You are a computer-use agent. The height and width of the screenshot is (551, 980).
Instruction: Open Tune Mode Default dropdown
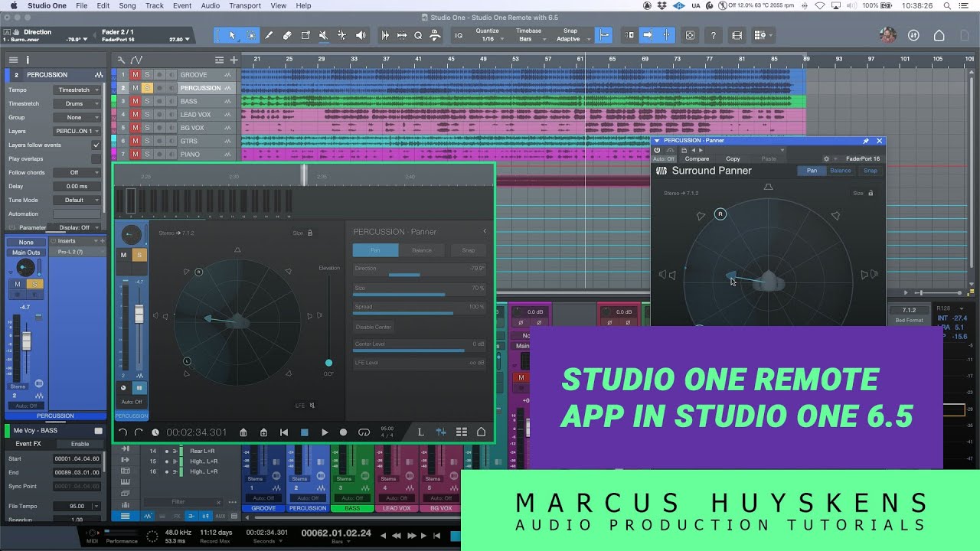[x=77, y=200]
